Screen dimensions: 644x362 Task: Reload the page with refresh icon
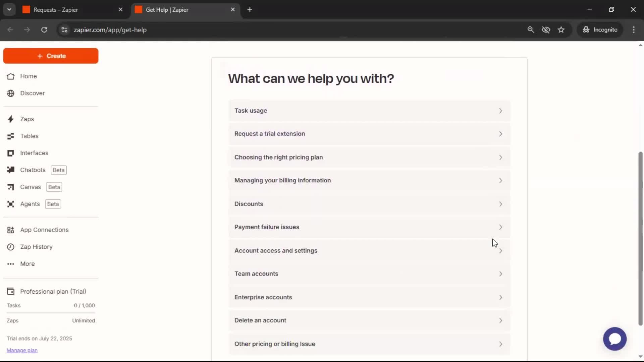[x=44, y=30]
